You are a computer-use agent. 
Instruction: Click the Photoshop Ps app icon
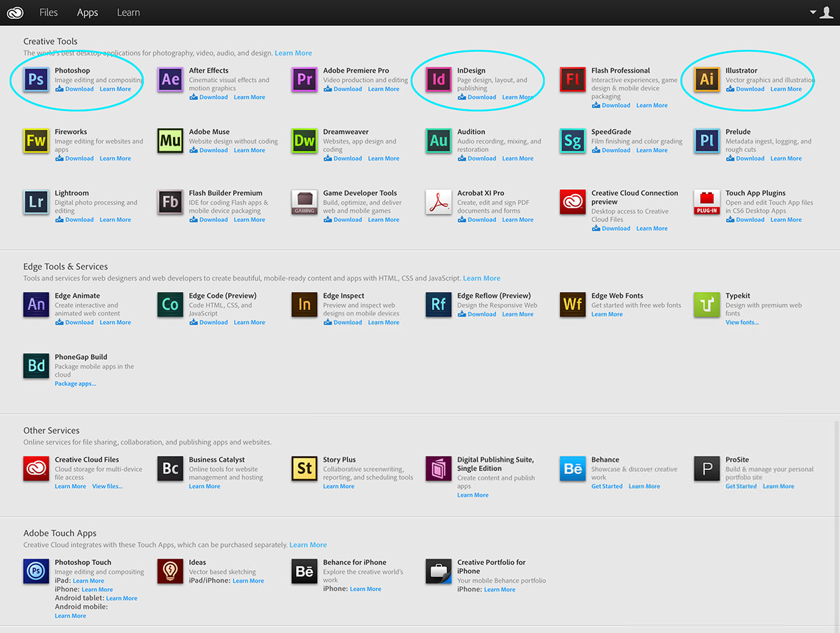36,79
